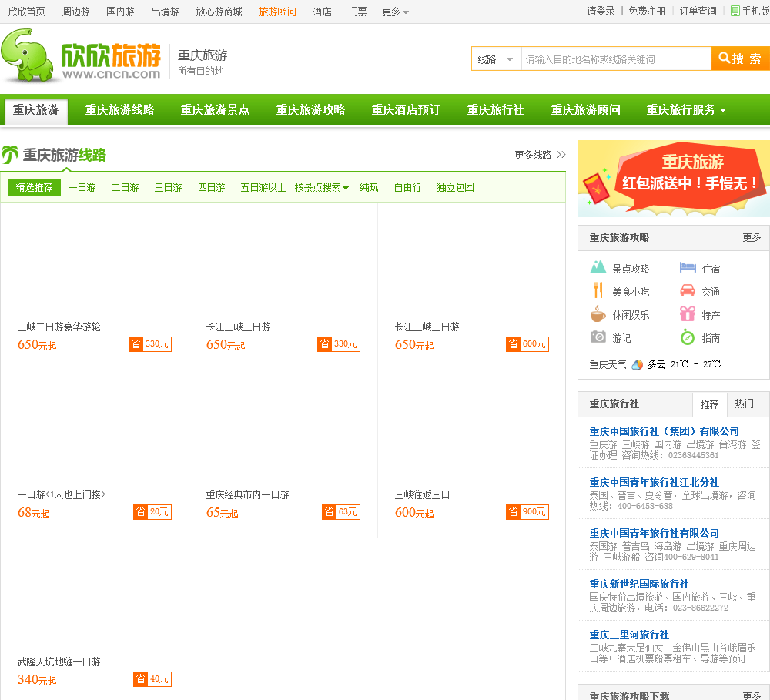This screenshot has width=770, height=700.
Task: Open the 按景点搜索 dropdown filter
Action: coord(322,188)
